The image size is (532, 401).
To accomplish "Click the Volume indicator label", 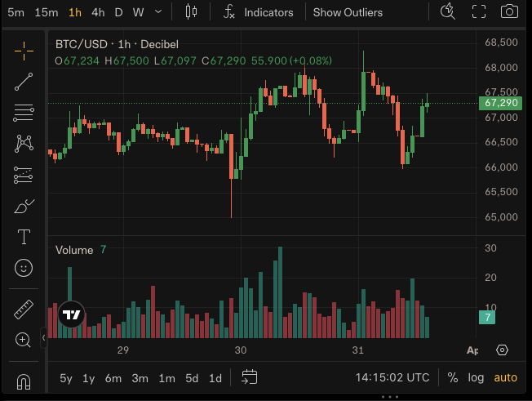I will coord(74,250).
